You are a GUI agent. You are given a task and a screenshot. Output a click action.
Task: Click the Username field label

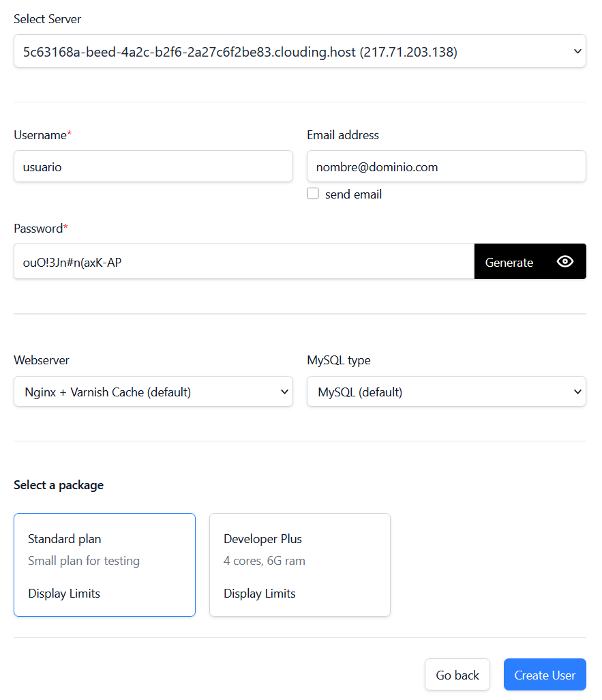pyautogui.click(x=40, y=135)
